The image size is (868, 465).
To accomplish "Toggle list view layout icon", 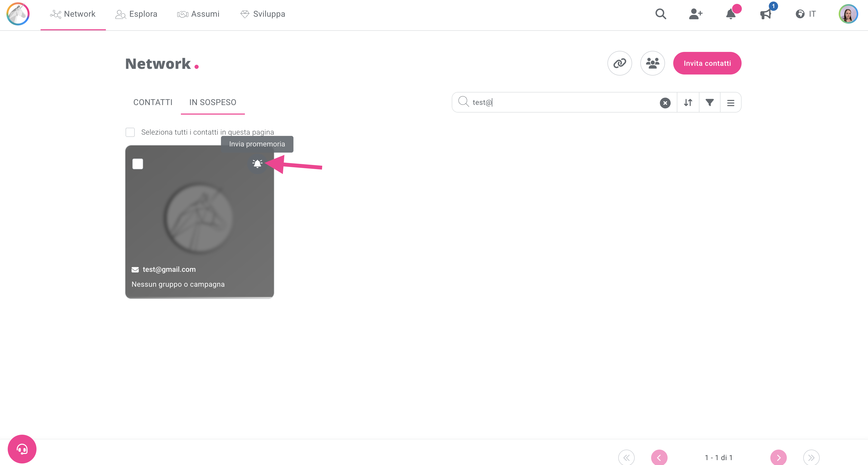I will (731, 103).
